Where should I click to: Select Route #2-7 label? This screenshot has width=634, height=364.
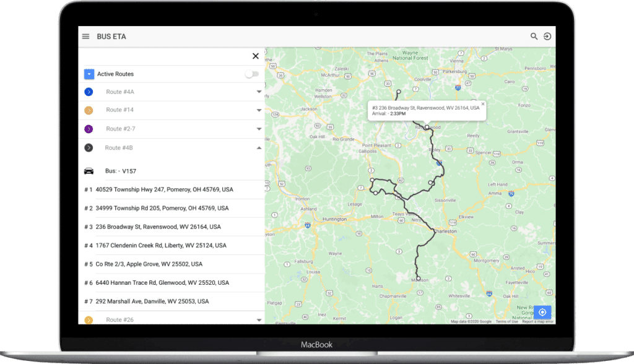point(121,129)
